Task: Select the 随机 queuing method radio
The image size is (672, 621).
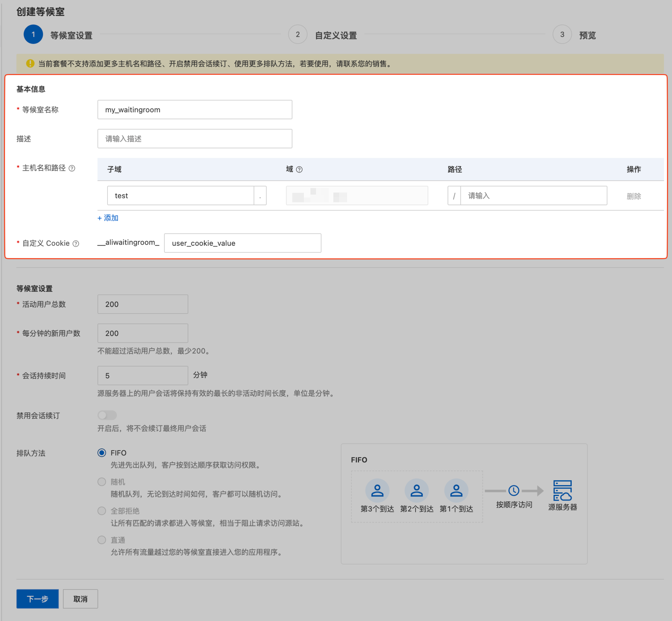Action: click(x=102, y=481)
